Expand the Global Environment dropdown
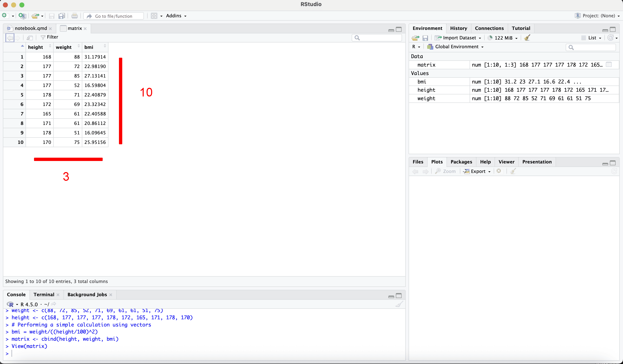 457,47
